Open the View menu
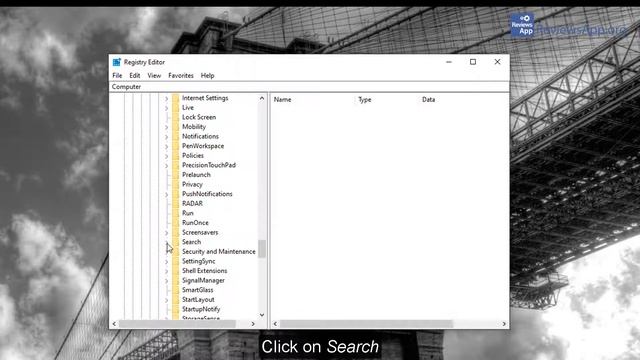The width and height of the screenshot is (640, 360). (x=154, y=76)
